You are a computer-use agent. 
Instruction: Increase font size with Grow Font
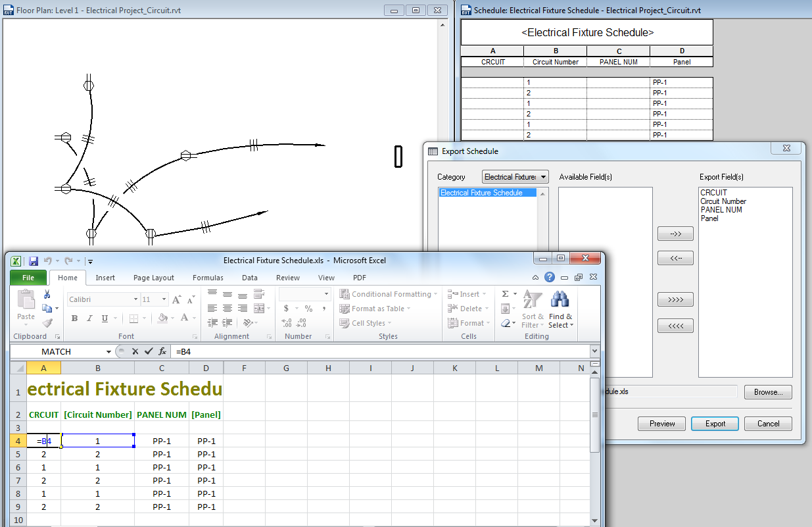click(176, 299)
